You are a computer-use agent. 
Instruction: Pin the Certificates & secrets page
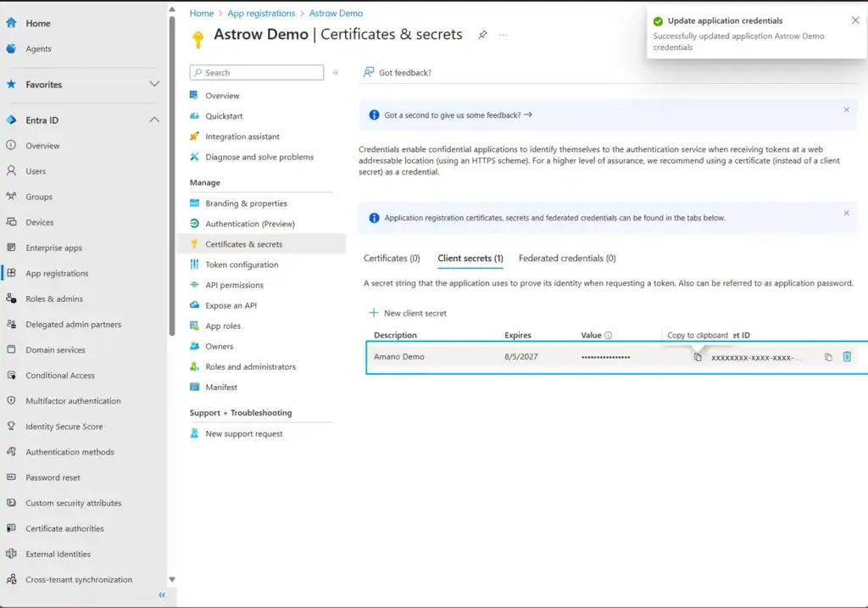482,34
